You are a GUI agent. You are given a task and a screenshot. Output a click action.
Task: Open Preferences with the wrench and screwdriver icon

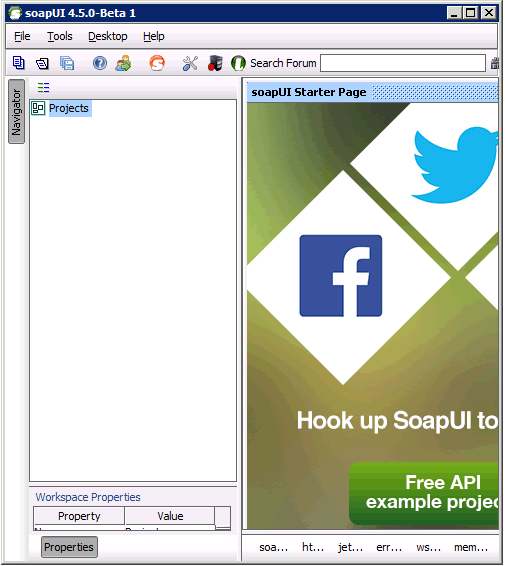[x=190, y=63]
